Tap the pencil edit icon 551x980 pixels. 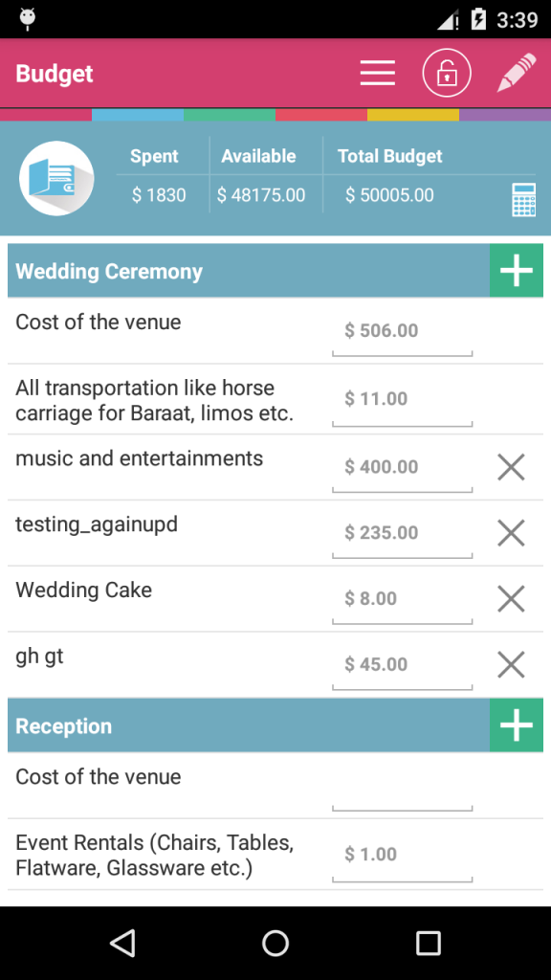pos(517,73)
